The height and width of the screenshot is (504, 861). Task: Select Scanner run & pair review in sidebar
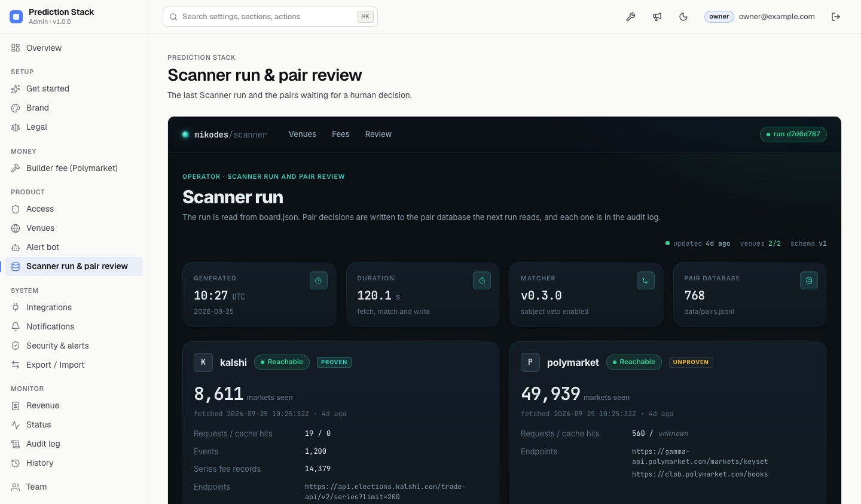[74, 267]
